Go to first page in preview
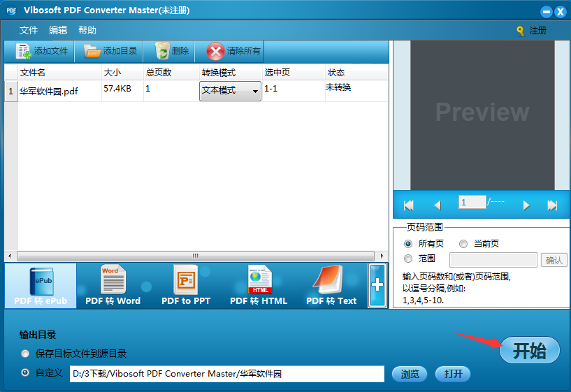 [409, 205]
